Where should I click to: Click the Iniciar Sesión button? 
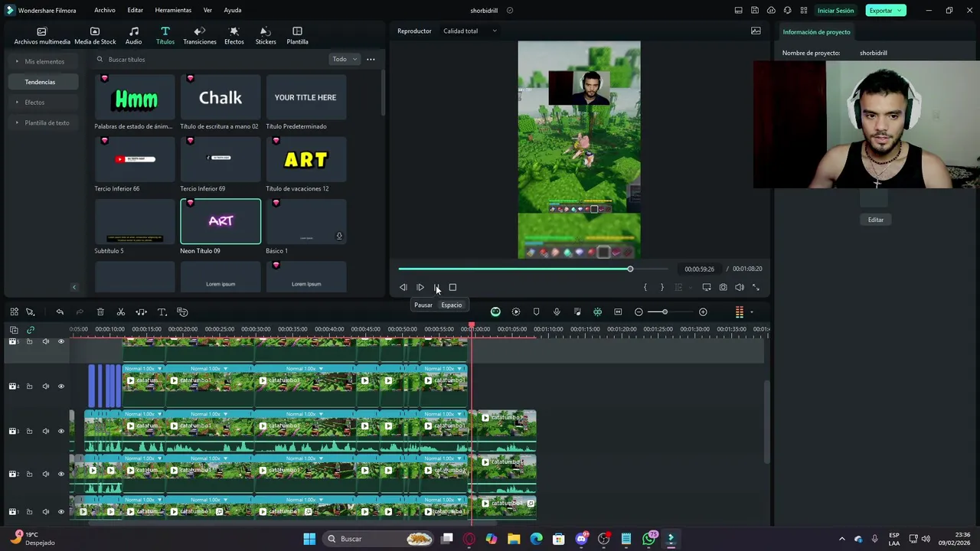tap(835, 11)
